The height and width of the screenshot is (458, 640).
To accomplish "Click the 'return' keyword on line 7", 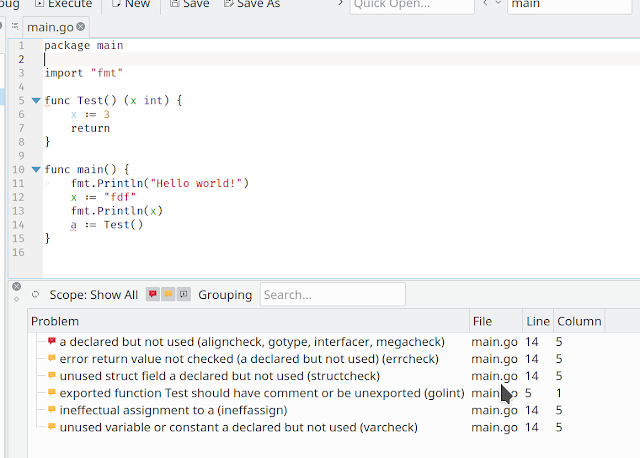I will [x=90, y=128].
